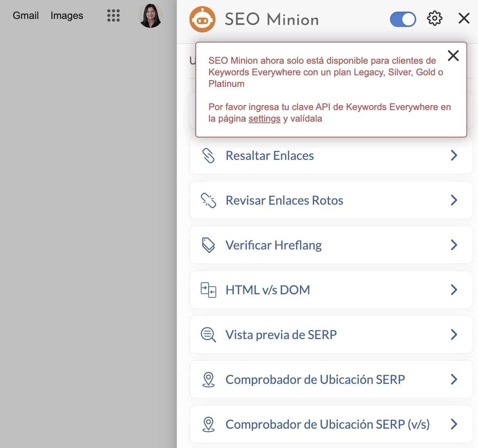The image size is (478, 448).
Task: Click the SEO Minion robot logo
Action: [202, 19]
